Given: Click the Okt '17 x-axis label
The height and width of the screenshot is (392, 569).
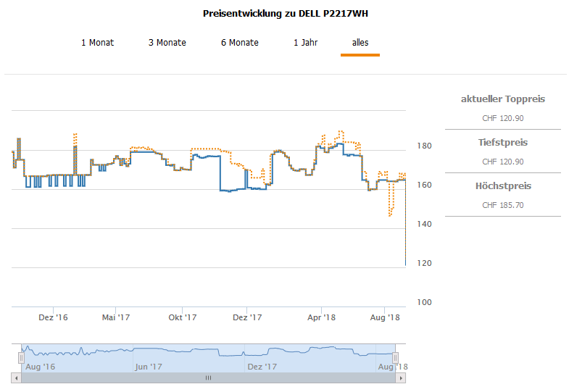Looking at the screenshot, I should pyautogui.click(x=183, y=317).
